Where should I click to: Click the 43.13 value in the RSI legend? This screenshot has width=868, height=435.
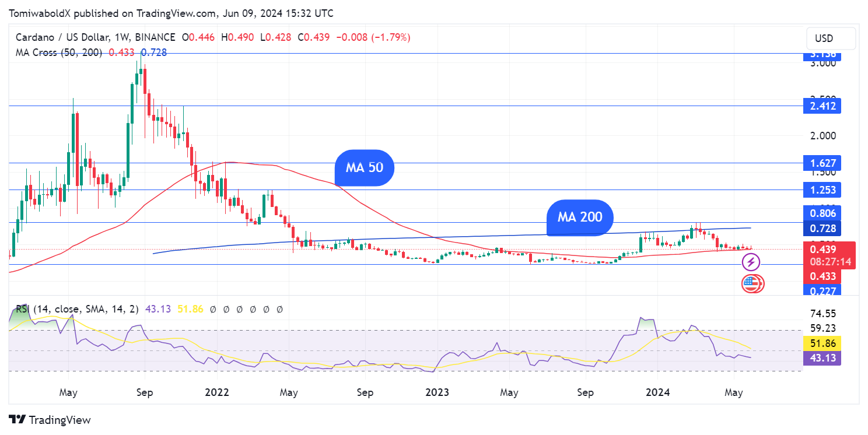(x=159, y=309)
